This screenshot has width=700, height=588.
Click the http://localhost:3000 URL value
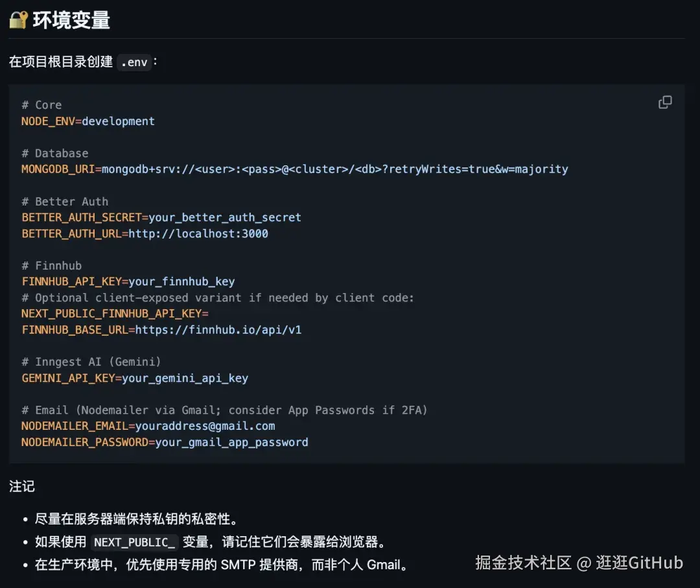click(x=198, y=233)
